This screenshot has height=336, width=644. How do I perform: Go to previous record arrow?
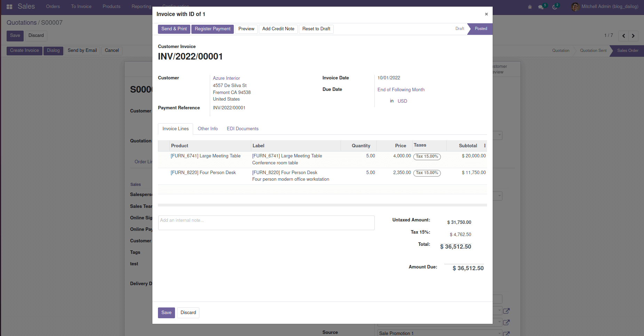tap(623, 36)
